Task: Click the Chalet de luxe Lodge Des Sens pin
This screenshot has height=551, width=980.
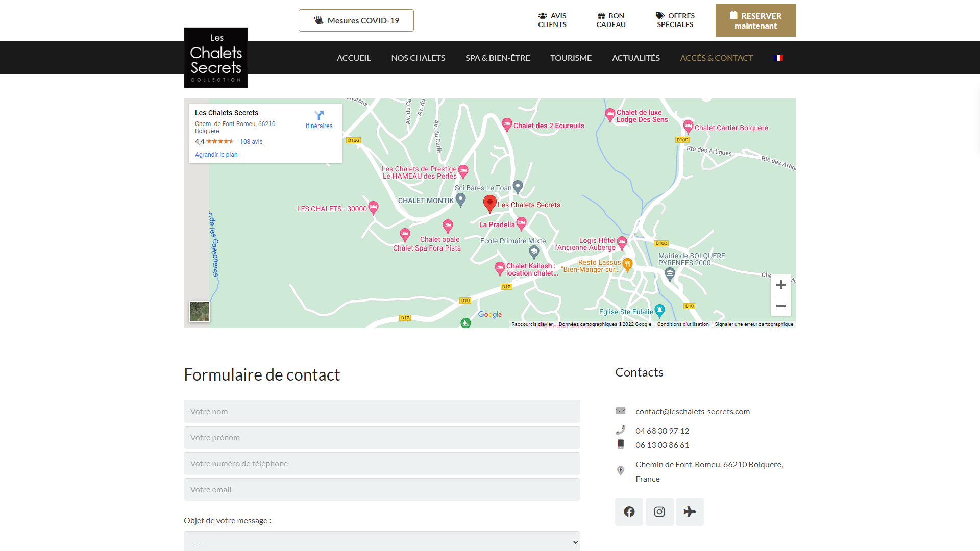Action: coord(610,114)
